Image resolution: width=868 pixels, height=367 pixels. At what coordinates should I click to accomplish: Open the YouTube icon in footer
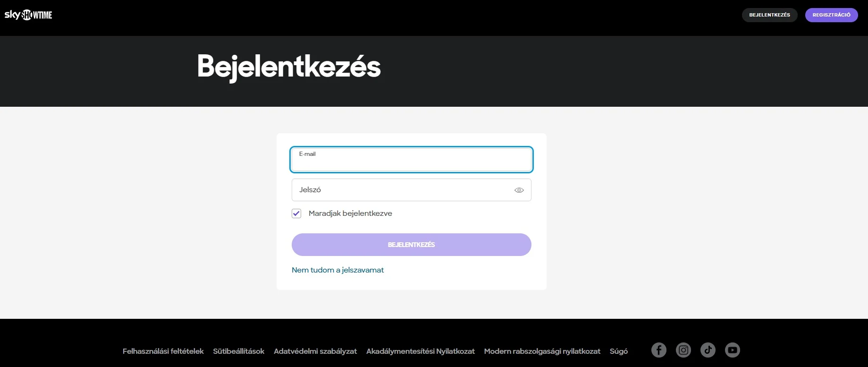click(x=733, y=350)
